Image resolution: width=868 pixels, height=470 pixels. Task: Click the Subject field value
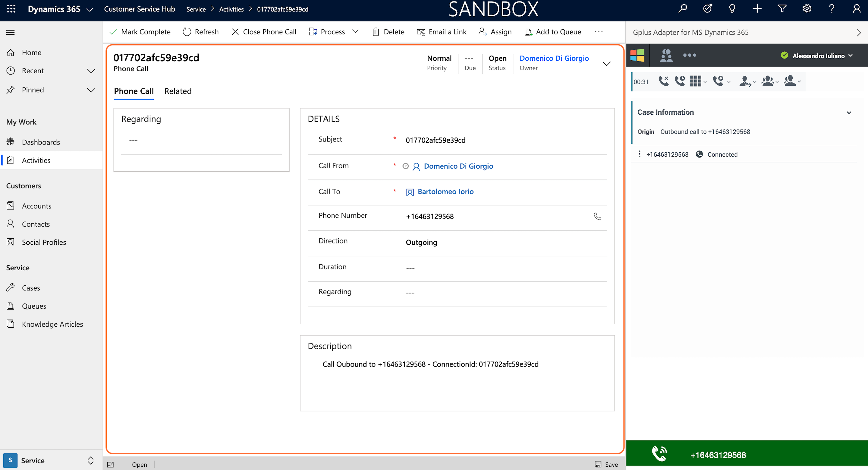click(x=435, y=140)
